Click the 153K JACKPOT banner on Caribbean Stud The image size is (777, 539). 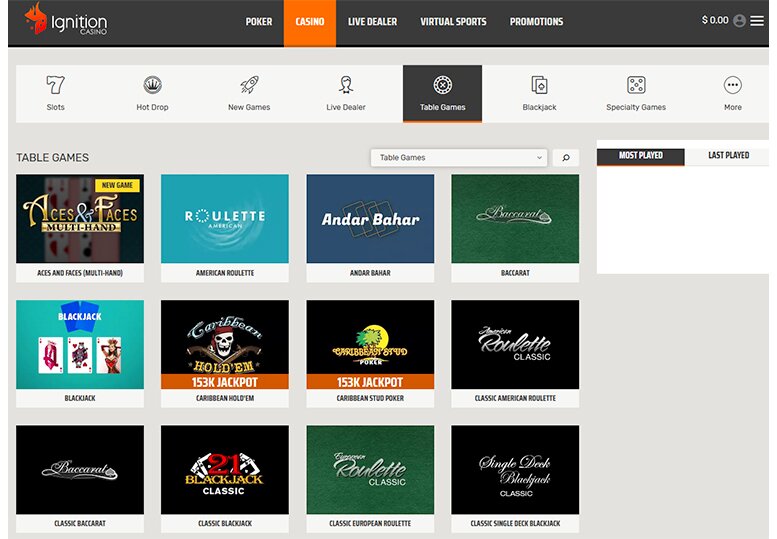coord(370,382)
